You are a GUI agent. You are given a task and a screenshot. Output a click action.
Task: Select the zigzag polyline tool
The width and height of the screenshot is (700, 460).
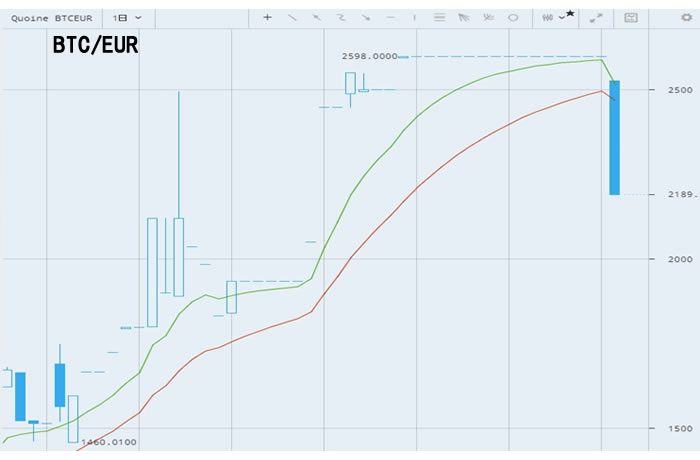[x=341, y=17]
